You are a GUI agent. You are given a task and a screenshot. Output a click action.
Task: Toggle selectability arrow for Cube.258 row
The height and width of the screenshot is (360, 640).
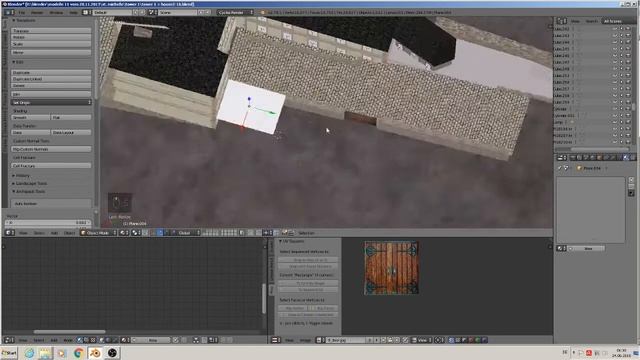click(x=621, y=96)
